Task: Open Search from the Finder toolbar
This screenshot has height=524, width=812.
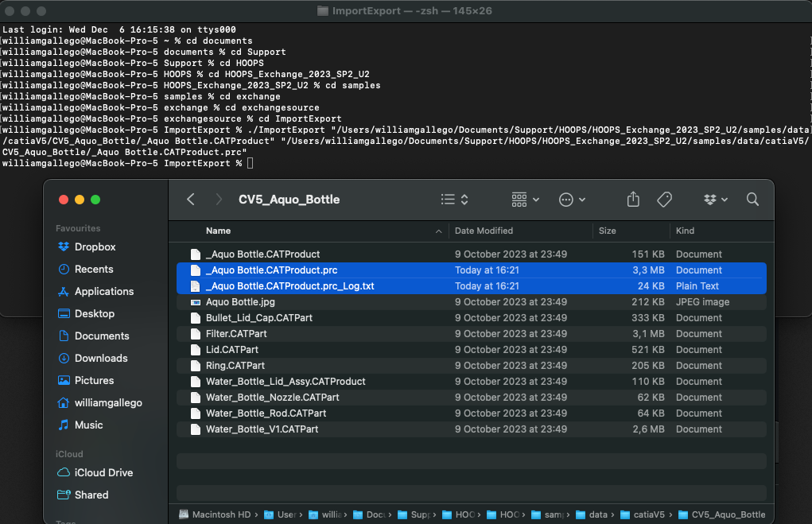Action: click(752, 200)
